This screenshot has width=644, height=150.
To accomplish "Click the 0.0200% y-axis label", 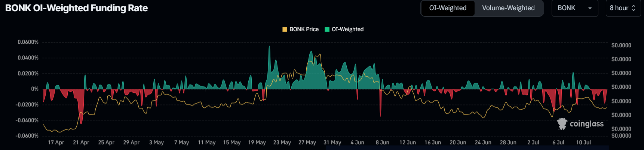I will [28, 73].
